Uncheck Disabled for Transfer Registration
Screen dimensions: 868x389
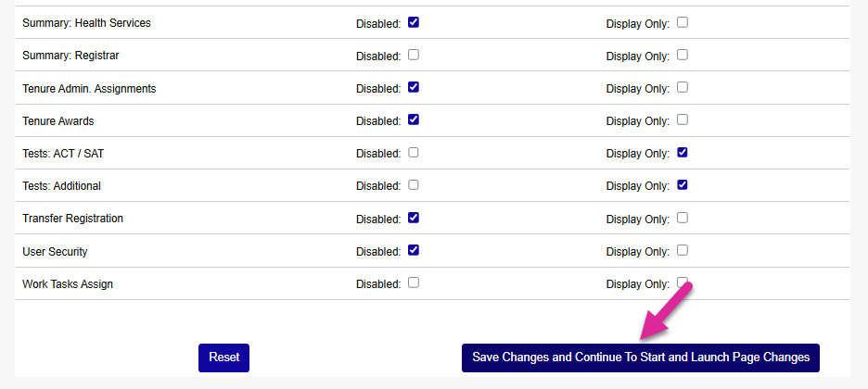[414, 218]
